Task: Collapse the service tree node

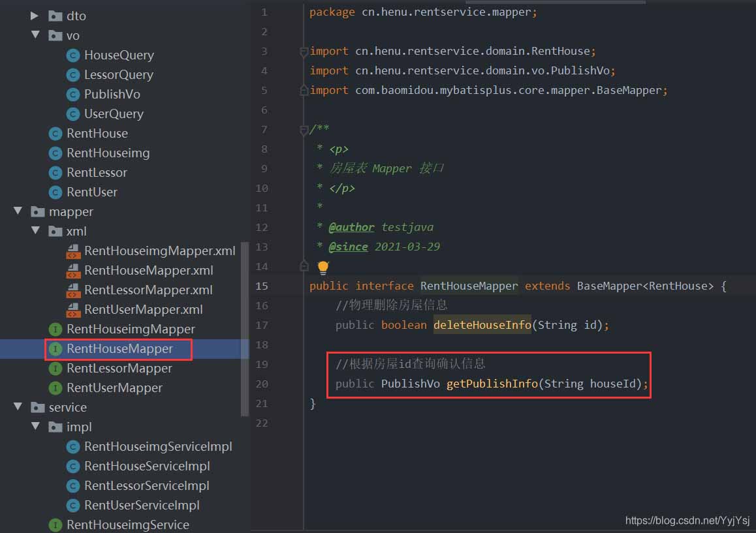Action: click(18, 407)
